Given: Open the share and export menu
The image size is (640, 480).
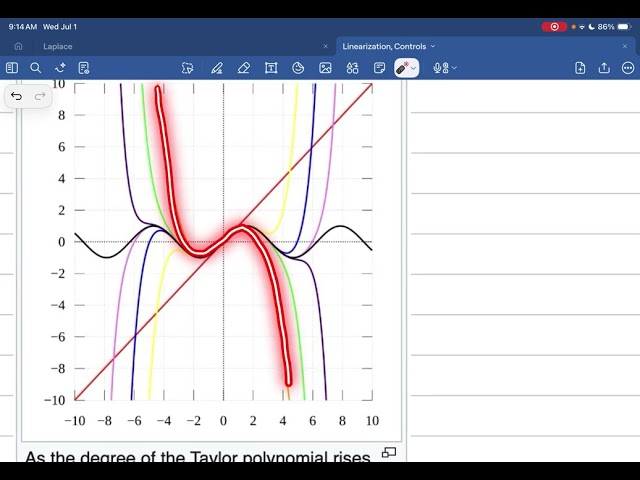Looking at the screenshot, I should click(604, 68).
